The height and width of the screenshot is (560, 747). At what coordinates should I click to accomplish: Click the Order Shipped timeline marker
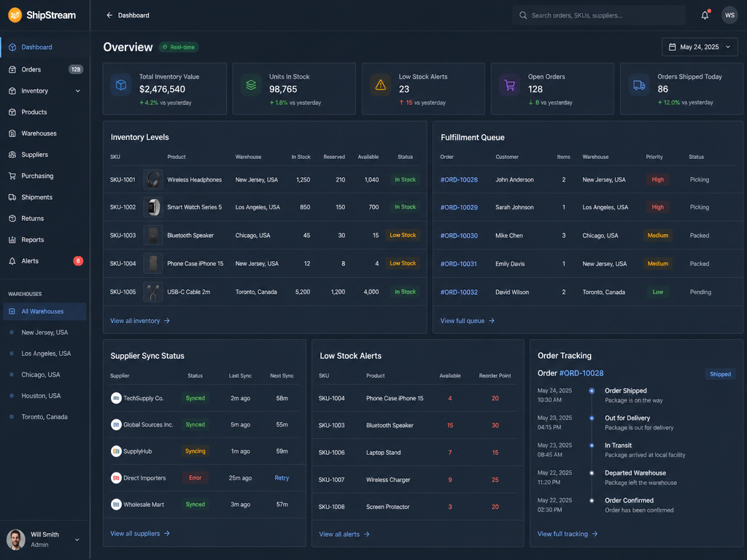click(x=592, y=391)
